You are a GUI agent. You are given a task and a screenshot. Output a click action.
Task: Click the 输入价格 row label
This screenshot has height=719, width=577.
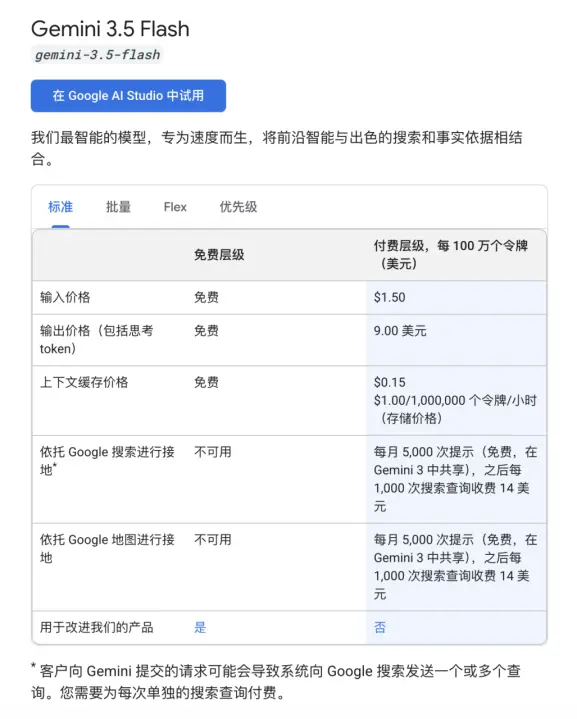(x=65, y=297)
